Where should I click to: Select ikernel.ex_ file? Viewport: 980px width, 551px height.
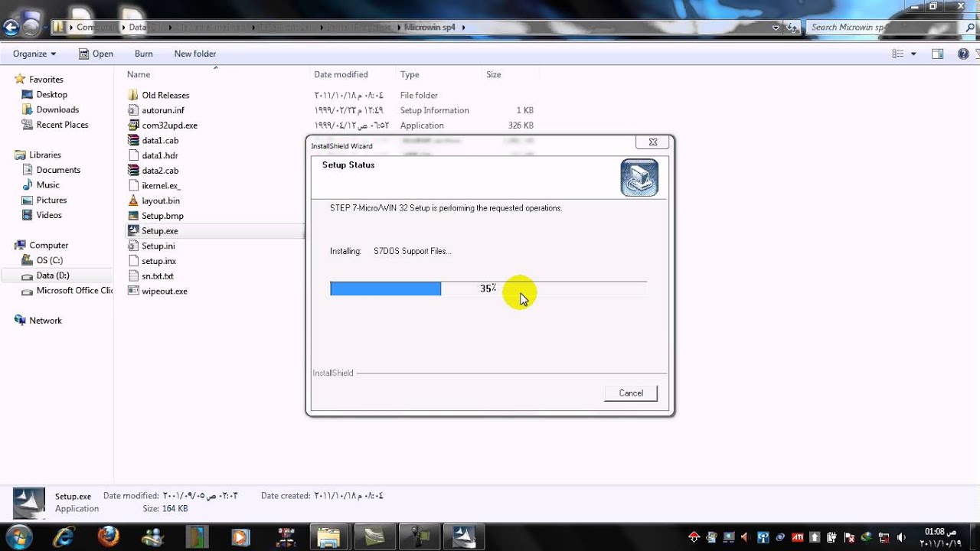coord(161,185)
